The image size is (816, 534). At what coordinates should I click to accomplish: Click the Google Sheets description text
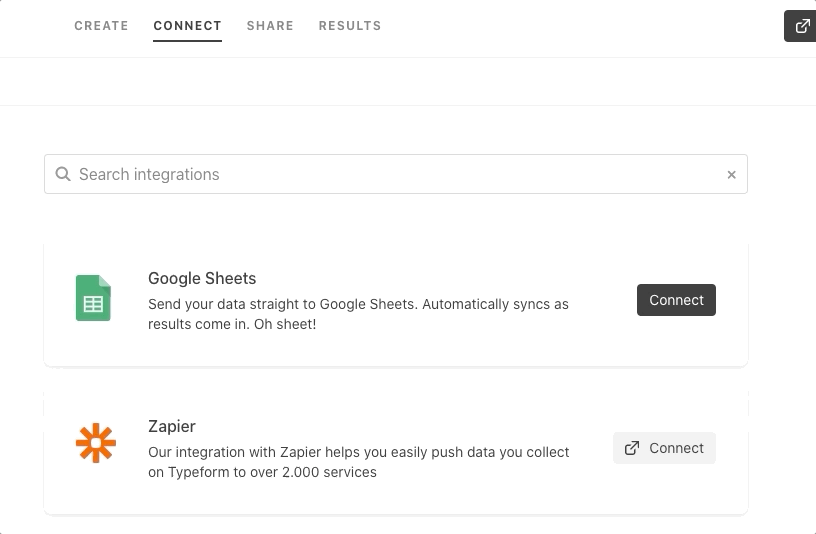point(358,314)
